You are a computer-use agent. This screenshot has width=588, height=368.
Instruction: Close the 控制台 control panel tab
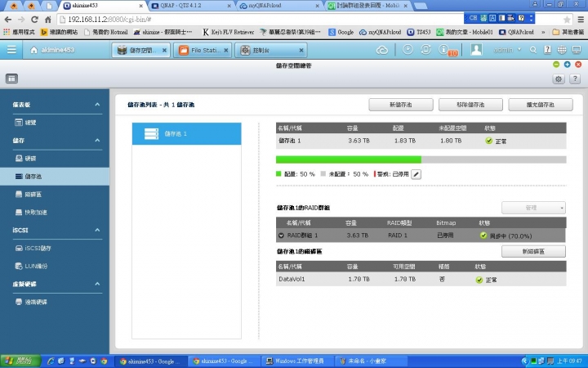[301, 51]
